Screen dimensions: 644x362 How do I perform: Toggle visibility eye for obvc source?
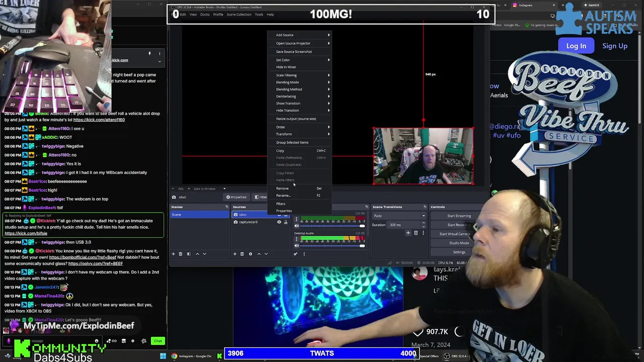279,215
